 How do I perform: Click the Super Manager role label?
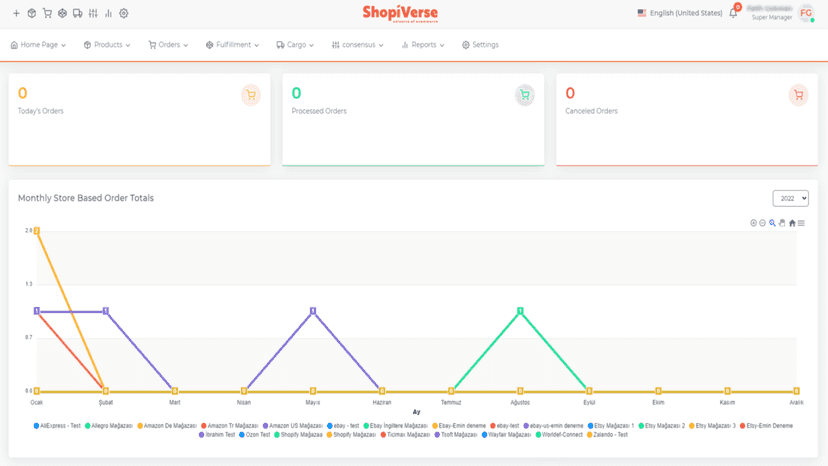(772, 17)
